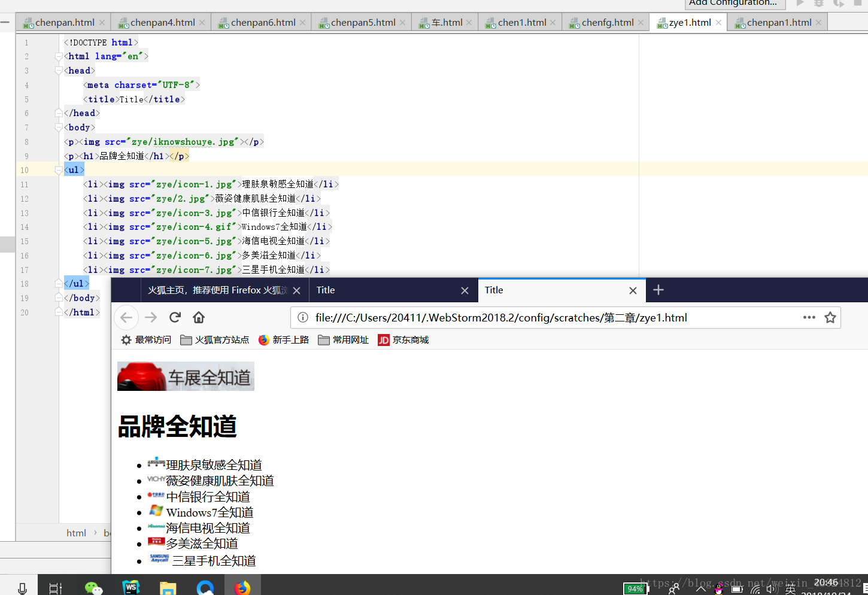The image size is (868, 595).
Task: Go forward in the Firefox browser
Action: pyautogui.click(x=151, y=317)
